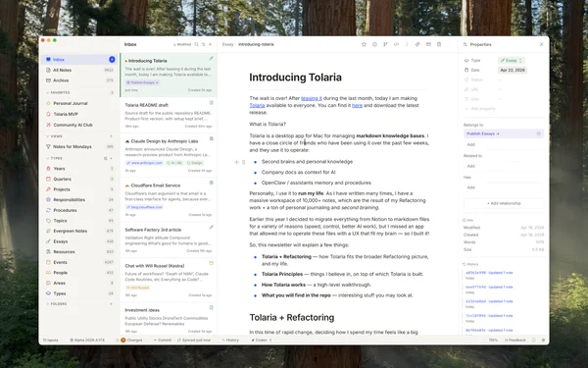Select the Procedures type
This screenshot has height=368, width=588.
[80, 210]
